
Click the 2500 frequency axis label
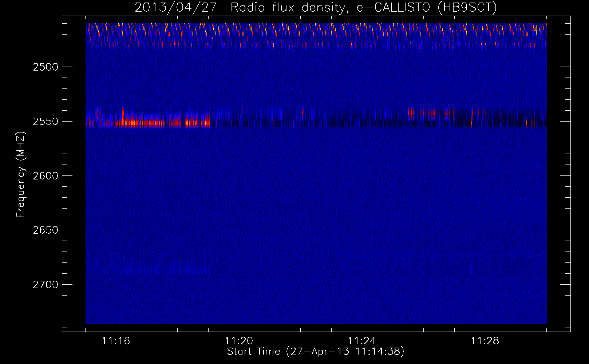coord(46,67)
